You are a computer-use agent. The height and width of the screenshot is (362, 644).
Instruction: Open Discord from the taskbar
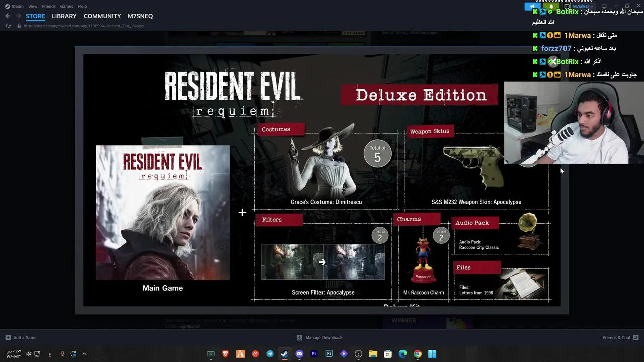pos(299,354)
